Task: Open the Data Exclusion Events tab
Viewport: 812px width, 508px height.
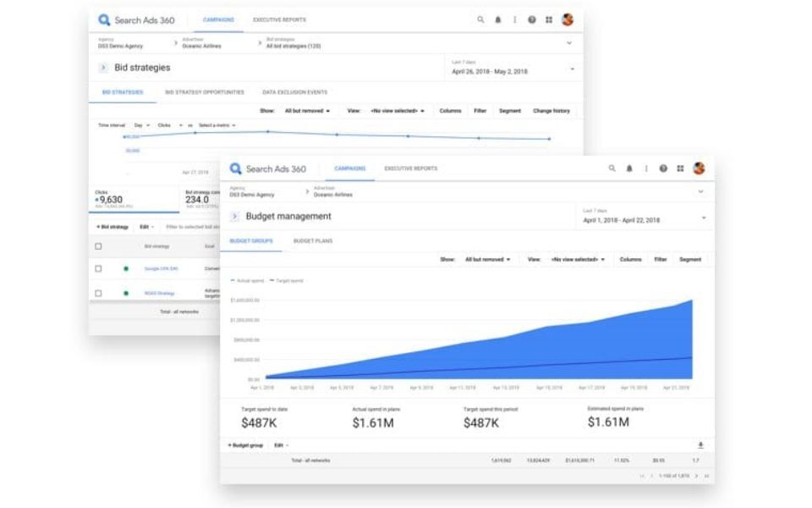Action: tap(294, 92)
